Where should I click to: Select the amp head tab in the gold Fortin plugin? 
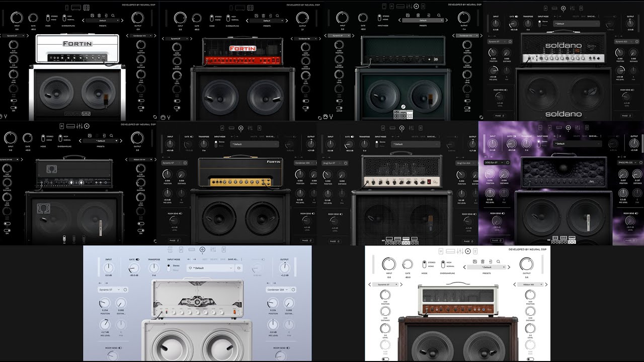click(x=231, y=128)
